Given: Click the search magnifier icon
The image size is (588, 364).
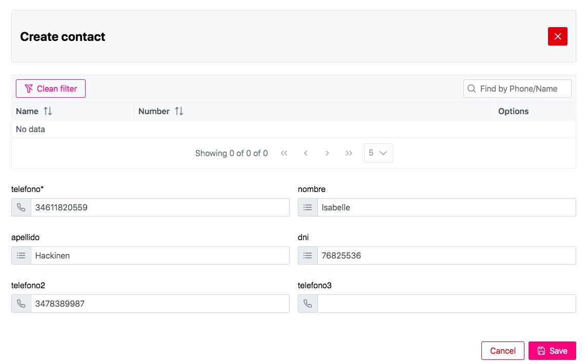Looking at the screenshot, I should click(x=472, y=89).
